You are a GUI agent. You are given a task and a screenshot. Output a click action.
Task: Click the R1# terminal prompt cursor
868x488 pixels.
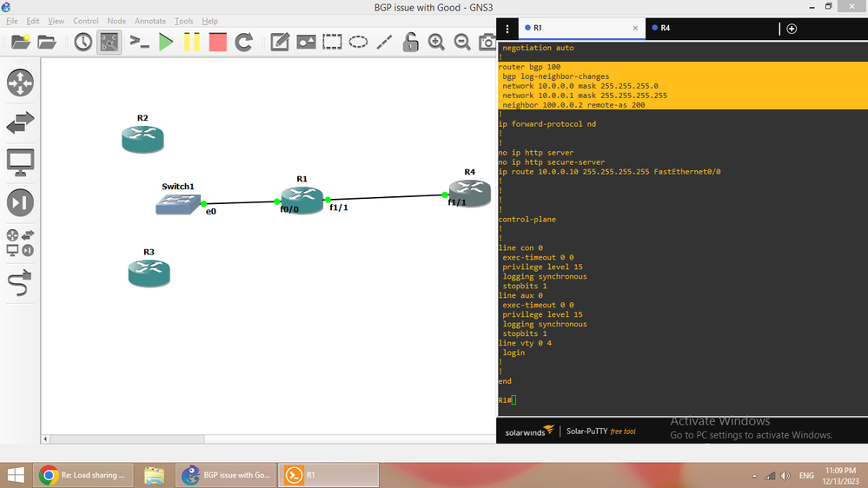click(x=514, y=400)
